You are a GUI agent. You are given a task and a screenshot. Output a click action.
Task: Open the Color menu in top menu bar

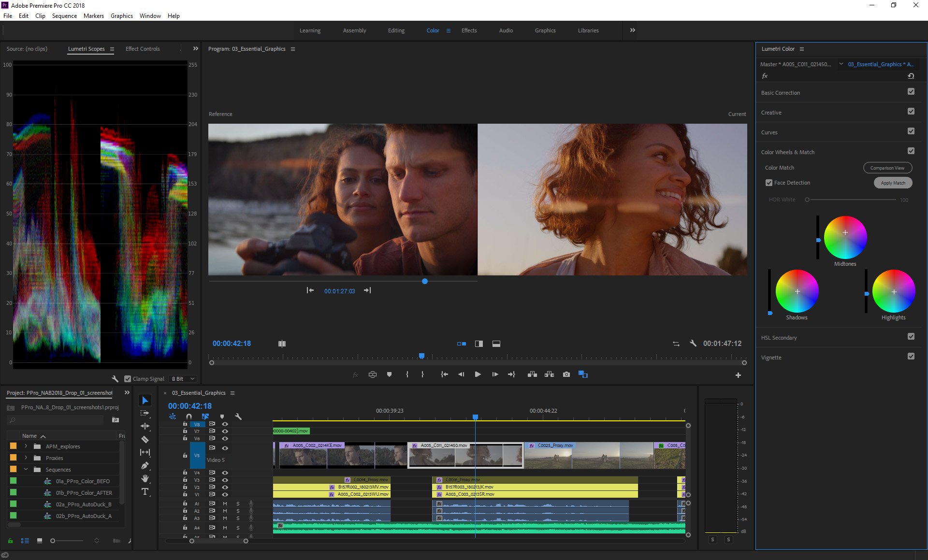[x=432, y=30]
